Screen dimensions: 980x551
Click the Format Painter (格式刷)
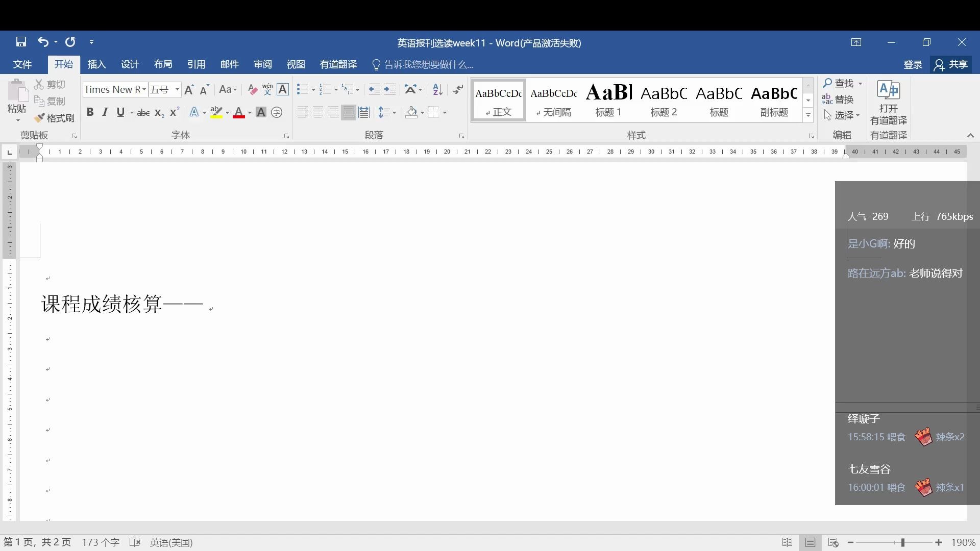54,118
